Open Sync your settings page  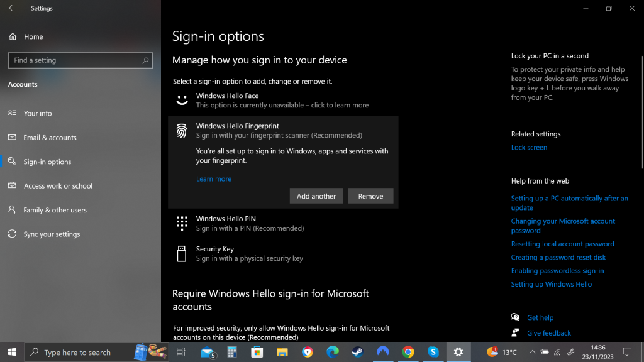[x=52, y=234]
